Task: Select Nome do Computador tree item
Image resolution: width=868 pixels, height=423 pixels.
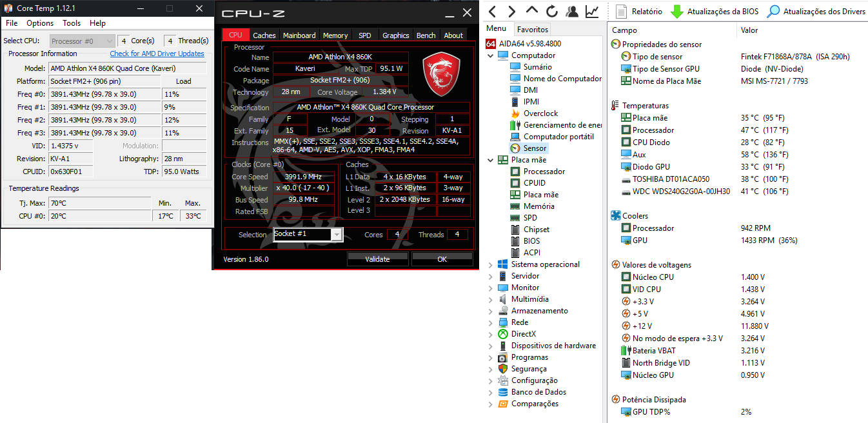Action: (x=556, y=79)
